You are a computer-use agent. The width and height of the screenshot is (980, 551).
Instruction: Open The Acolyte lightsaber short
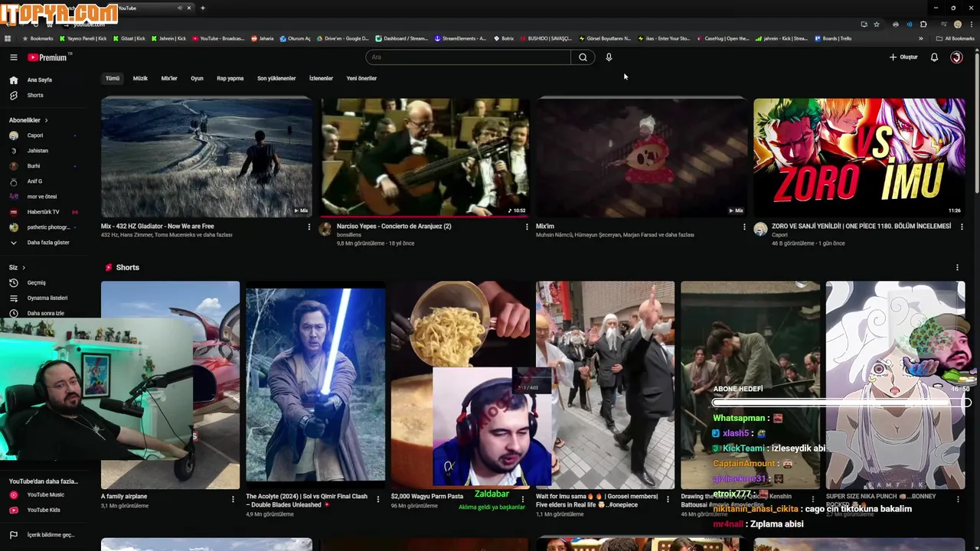(315, 385)
